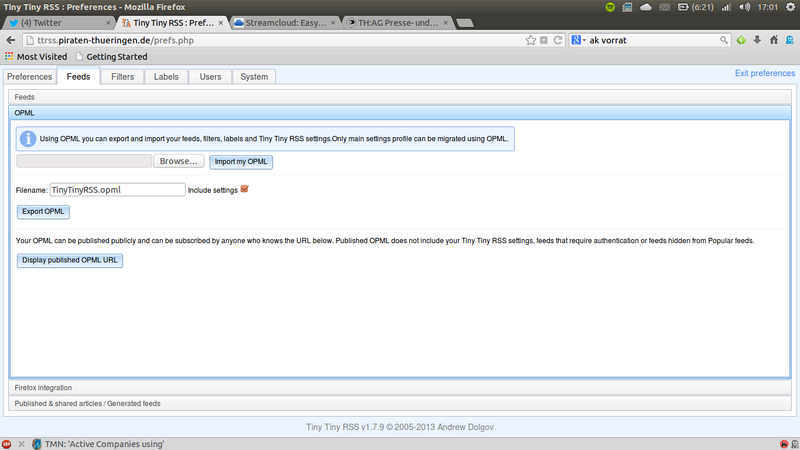800x450 pixels.
Task: Click the Browse... file button
Action: 179,161
